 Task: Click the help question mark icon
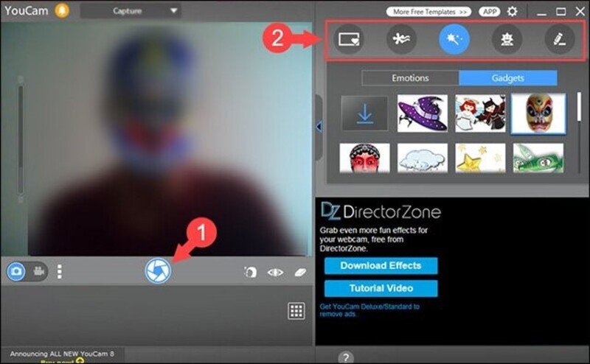345,357
